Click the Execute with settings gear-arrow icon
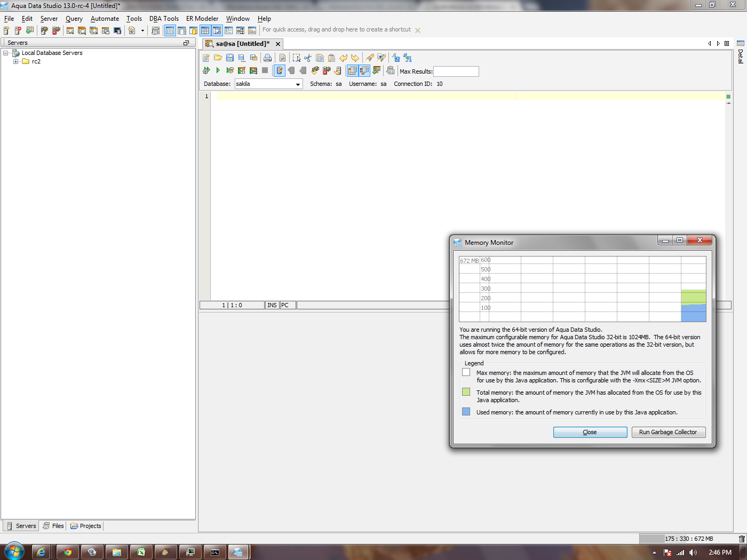This screenshot has height=560, width=747. [x=206, y=70]
